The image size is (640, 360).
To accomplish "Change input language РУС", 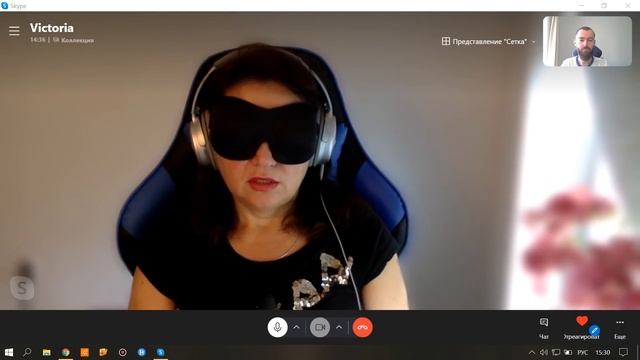I will coord(582,352).
